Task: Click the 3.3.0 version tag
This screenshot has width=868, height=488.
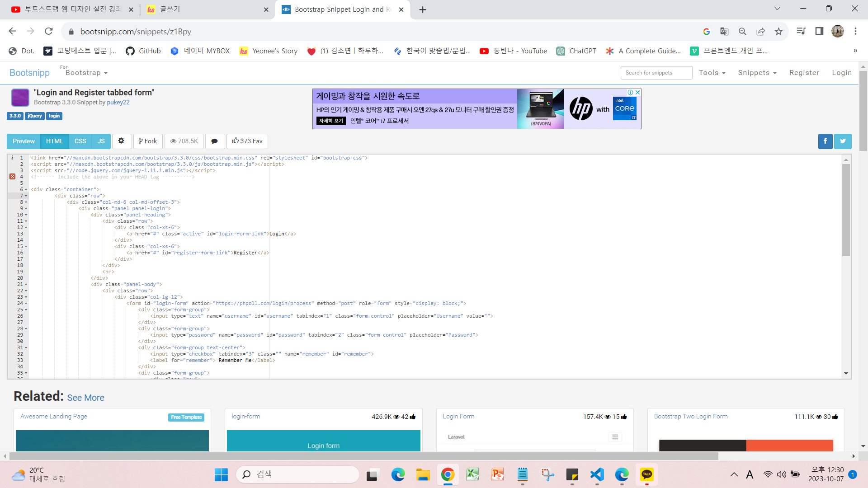Action: 15,116
